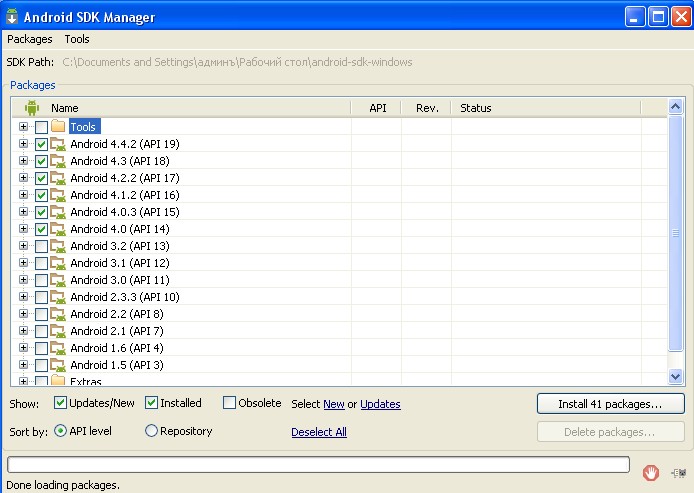This screenshot has height=493, width=694.
Task: Expand the Android 4.1.2 (API 16) node
Action: [x=23, y=195]
